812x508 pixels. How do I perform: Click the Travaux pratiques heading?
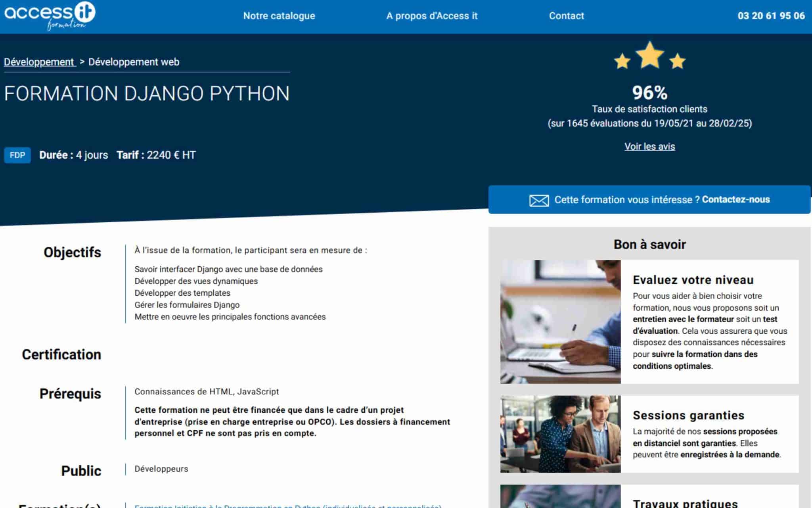(x=685, y=503)
